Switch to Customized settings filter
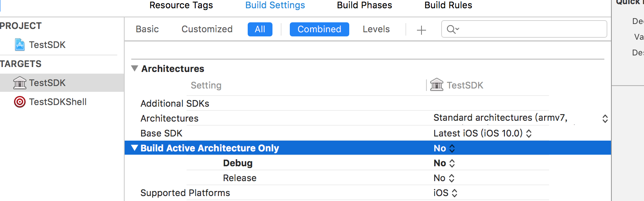Image resolution: width=644 pixels, height=201 pixels. coord(207,29)
